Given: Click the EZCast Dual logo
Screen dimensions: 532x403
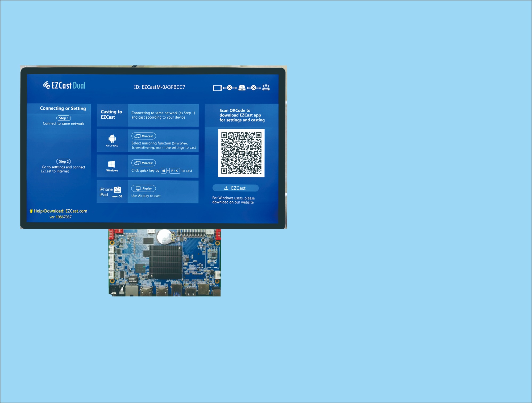Looking at the screenshot, I should point(64,85).
